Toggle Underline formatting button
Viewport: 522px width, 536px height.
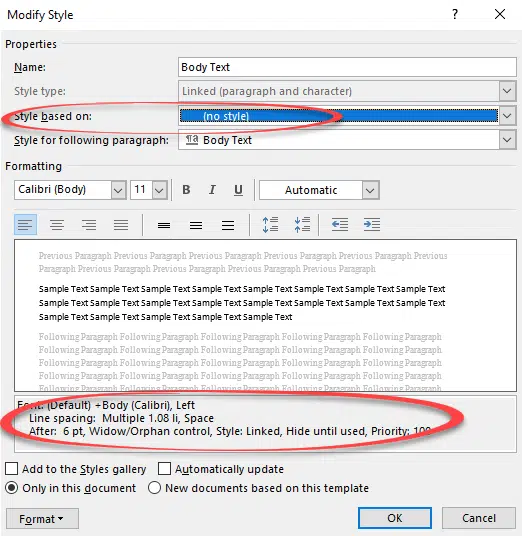[x=238, y=190]
